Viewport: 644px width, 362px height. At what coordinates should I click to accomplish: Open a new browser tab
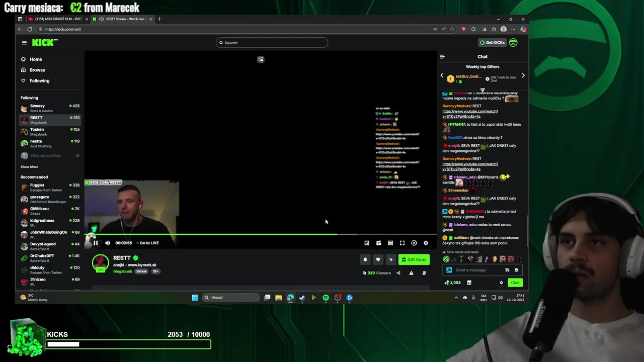point(159,19)
